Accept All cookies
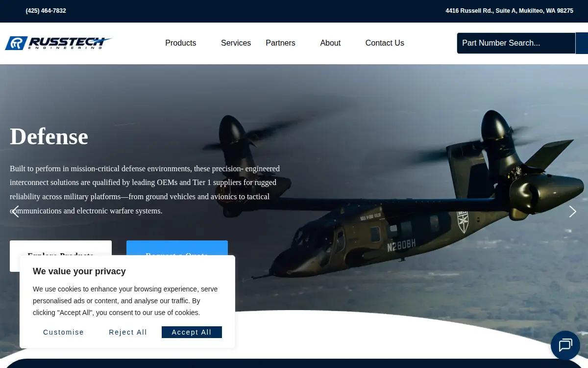This screenshot has width=588, height=368. click(x=192, y=332)
